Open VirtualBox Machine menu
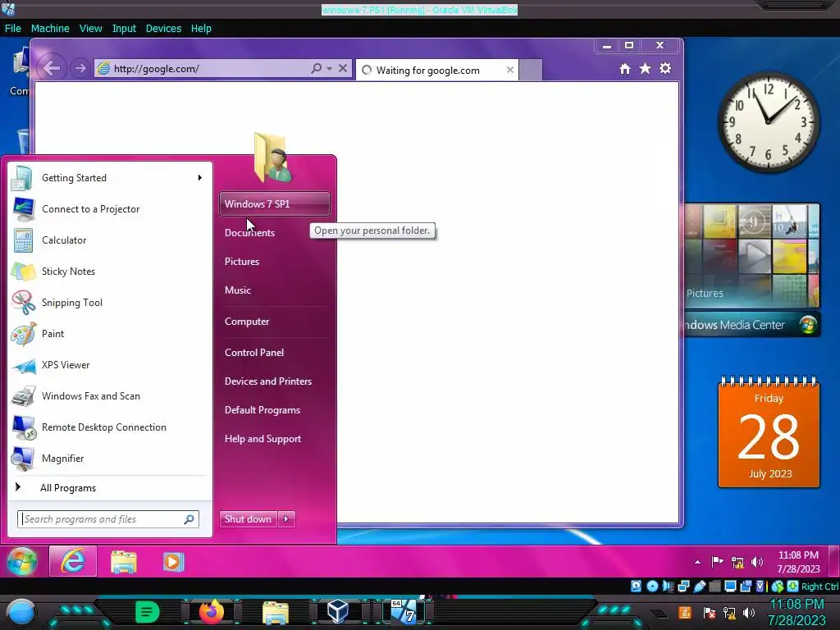840x630 pixels. tap(50, 29)
